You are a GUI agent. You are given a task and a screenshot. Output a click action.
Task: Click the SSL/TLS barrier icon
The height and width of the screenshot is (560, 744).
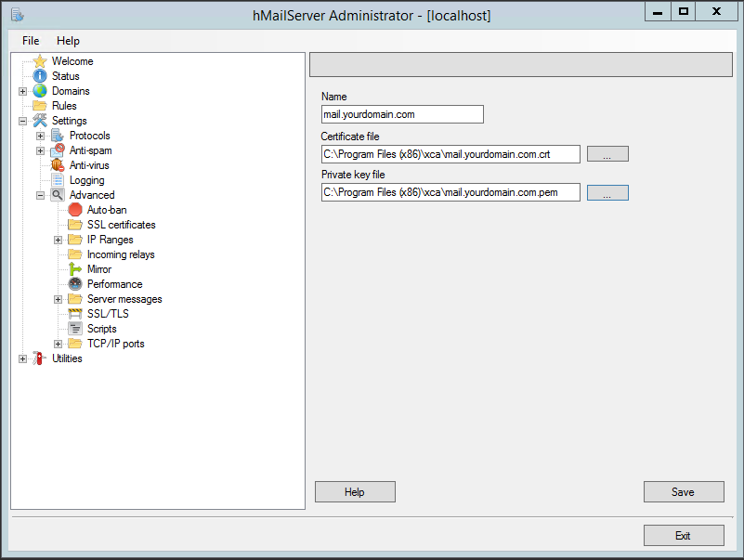point(75,314)
